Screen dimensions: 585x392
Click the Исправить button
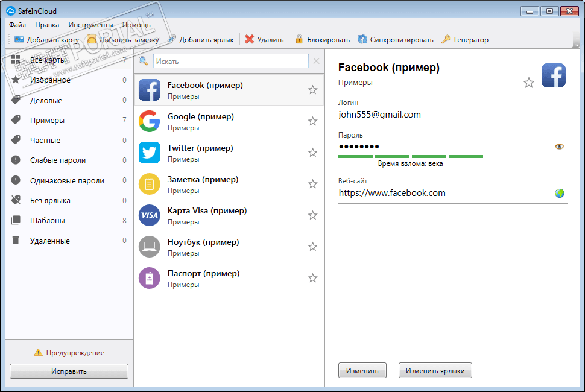[x=69, y=371]
